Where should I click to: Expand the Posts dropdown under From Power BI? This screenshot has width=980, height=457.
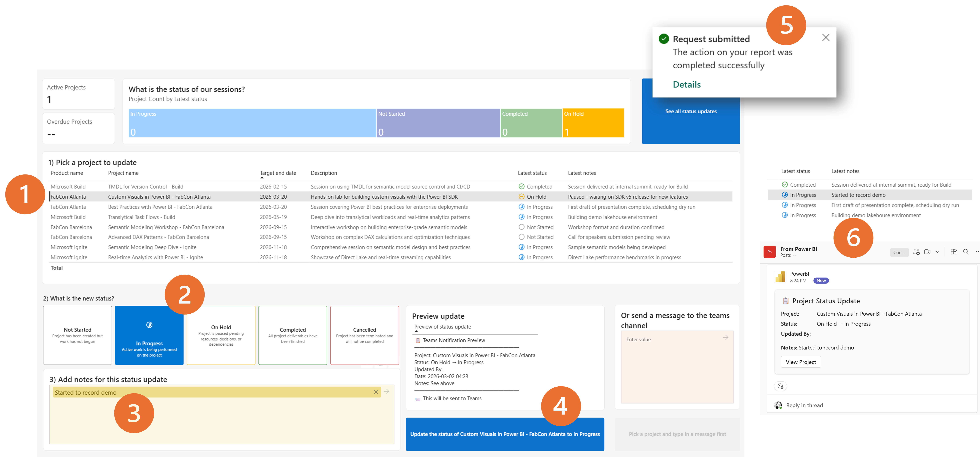[x=794, y=255]
